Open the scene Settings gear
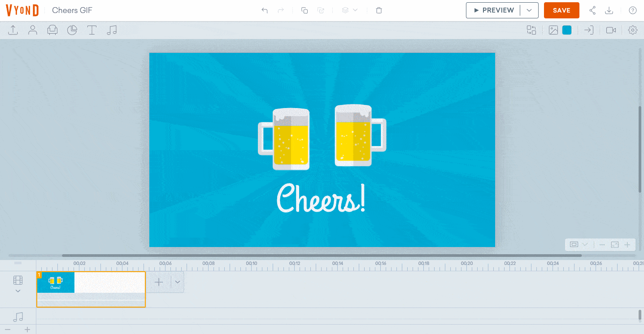The height and width of the screenshot is (334, 644). coord(633,30)
